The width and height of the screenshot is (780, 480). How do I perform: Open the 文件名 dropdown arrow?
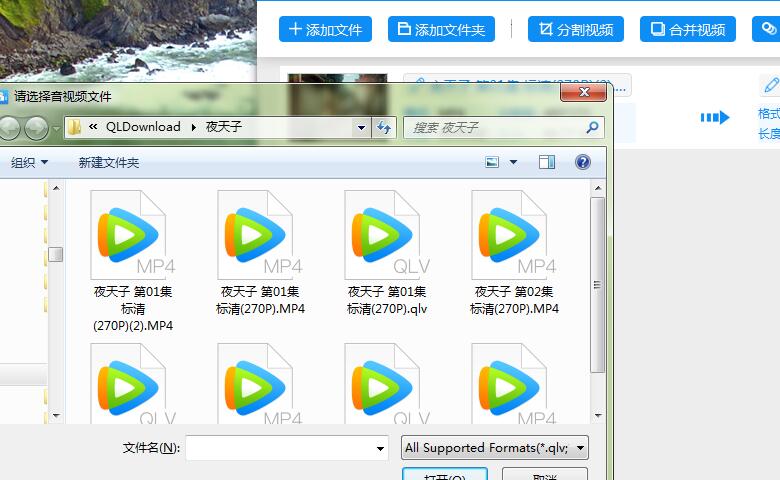tap(380, 449)
